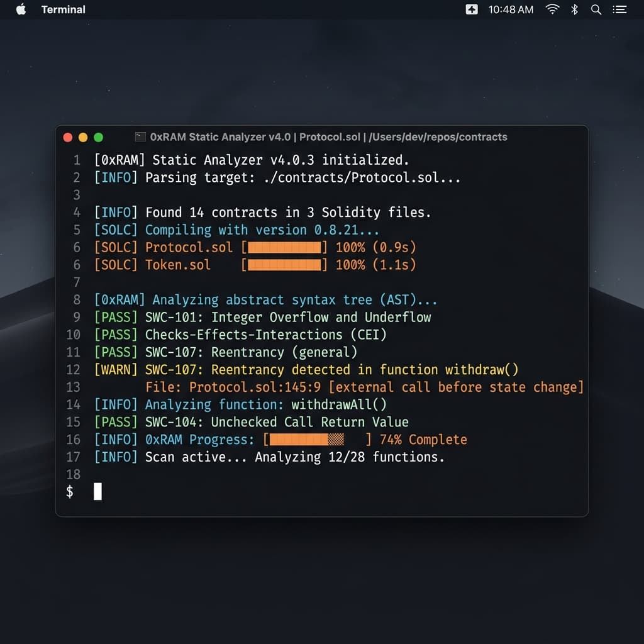Click the 10:48 AM clock
Viewport: 644px width, 644px height.
click(x=511, y=9)
